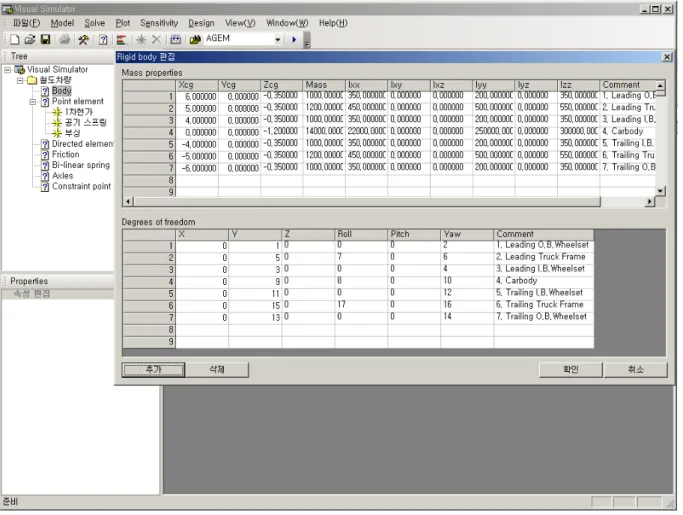Click Xcg cell in mass row 1
683x515 pixels.
197,96
